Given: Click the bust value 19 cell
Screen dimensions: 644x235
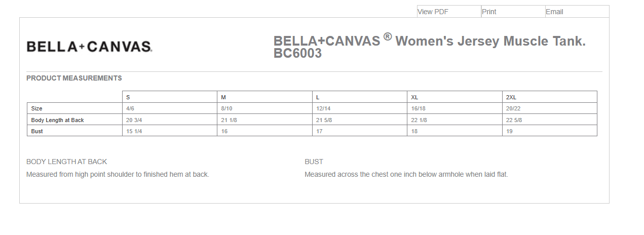Looking at the screenshot, I should point(550,131).
